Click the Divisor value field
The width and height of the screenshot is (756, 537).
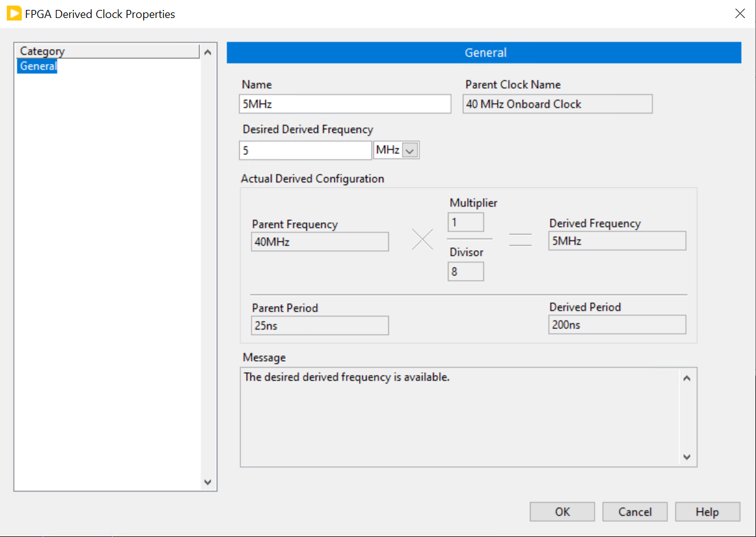(x=465, y=272)
